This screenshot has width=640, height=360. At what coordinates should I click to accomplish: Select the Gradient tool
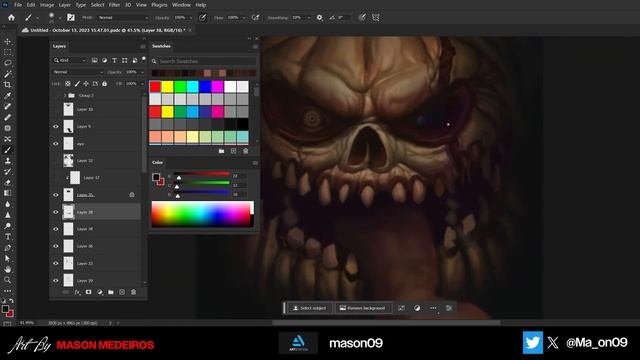pos(7,193)
